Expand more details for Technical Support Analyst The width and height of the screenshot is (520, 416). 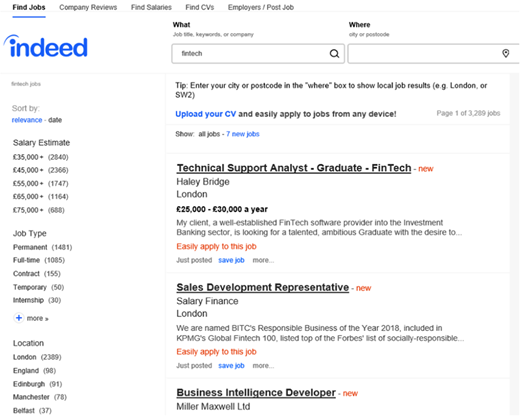pos(263,260)
